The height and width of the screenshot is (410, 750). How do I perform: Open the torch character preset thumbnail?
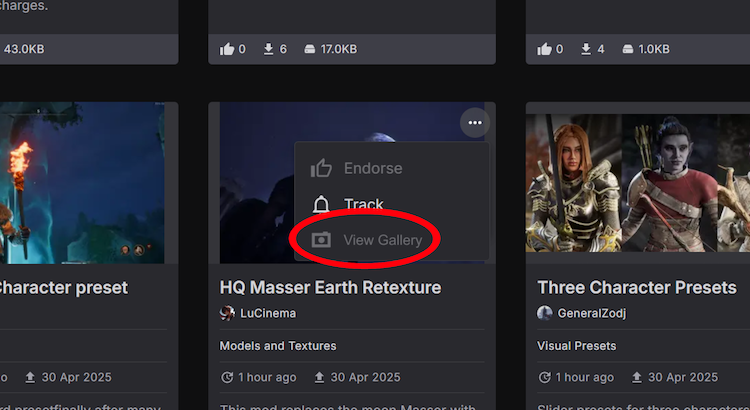click(82, 183)
